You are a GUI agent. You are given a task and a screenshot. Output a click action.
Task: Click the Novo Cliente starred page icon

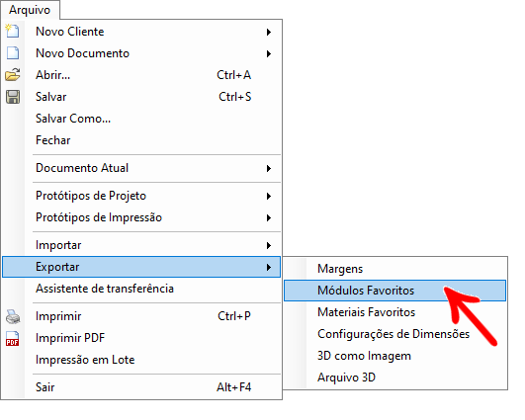(x=13, y=31)
